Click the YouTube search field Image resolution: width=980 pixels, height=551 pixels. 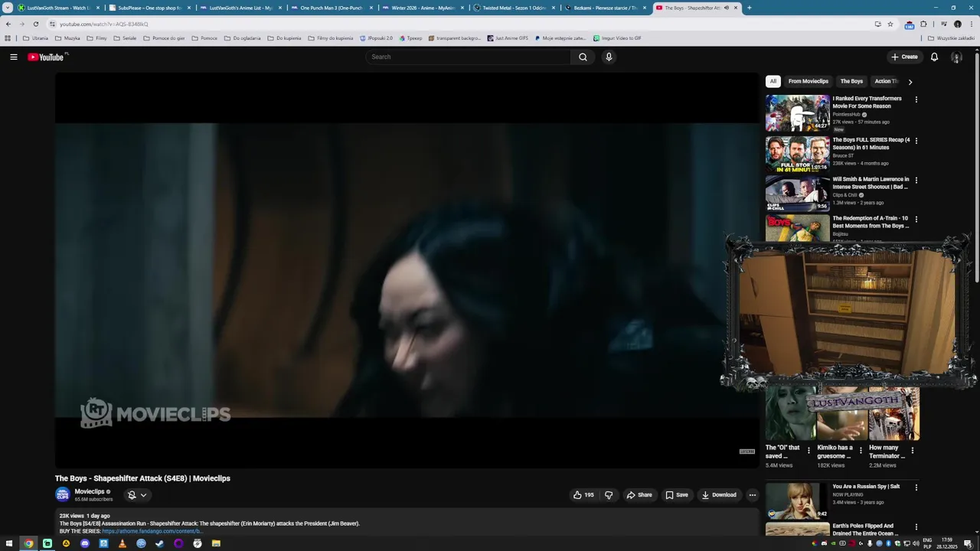tap(469, 57)
